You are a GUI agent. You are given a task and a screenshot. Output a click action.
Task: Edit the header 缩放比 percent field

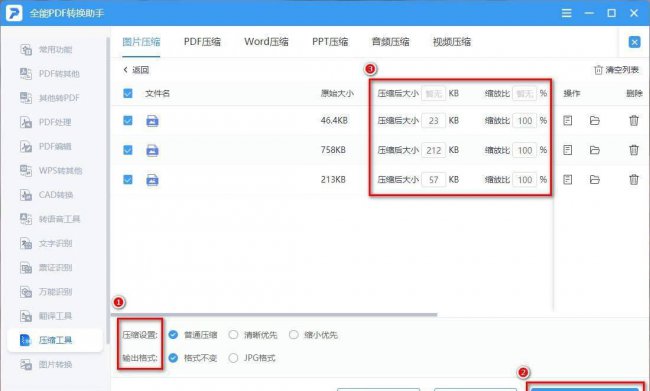[525, 93]
